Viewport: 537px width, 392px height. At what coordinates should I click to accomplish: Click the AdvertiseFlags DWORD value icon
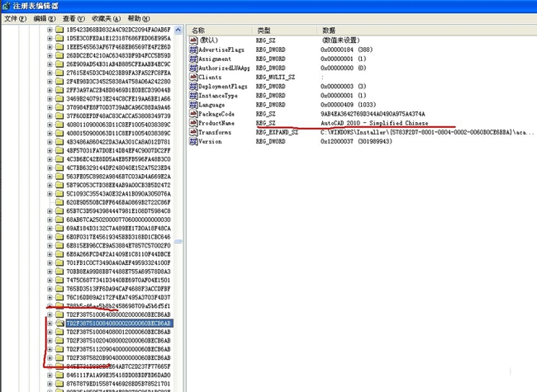193,50
